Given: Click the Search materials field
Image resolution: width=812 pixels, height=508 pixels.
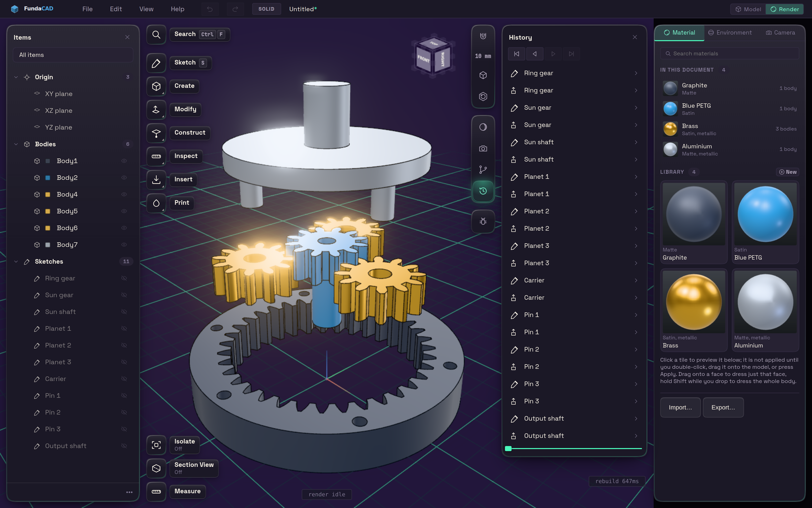Looking at the screenshot, I should pos(730,53).
